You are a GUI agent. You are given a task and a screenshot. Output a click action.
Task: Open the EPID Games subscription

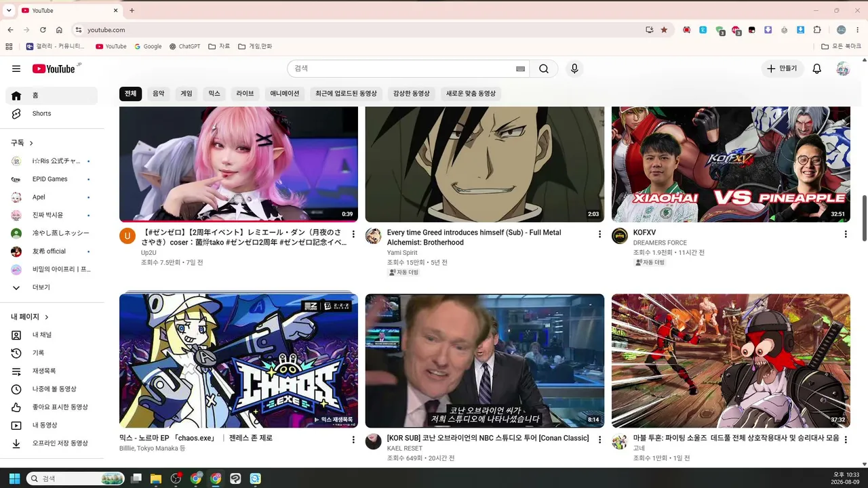point(52,179)
